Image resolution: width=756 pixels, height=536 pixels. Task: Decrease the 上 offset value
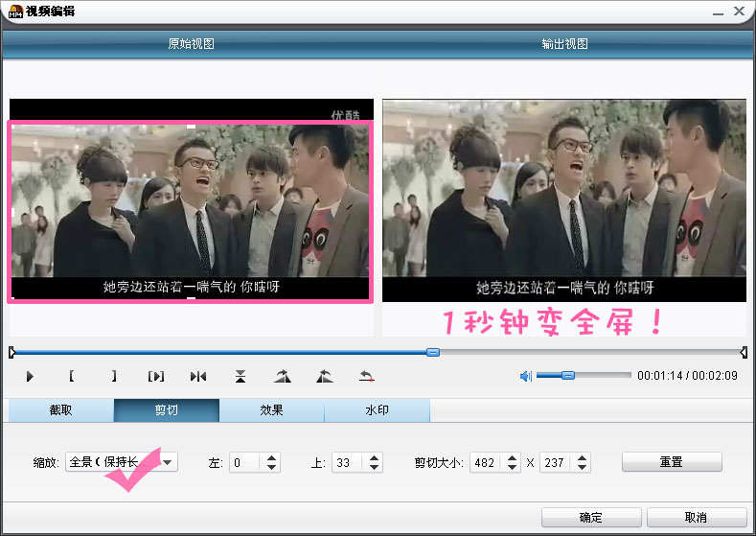pyautogui.click(x=374, y=468)
